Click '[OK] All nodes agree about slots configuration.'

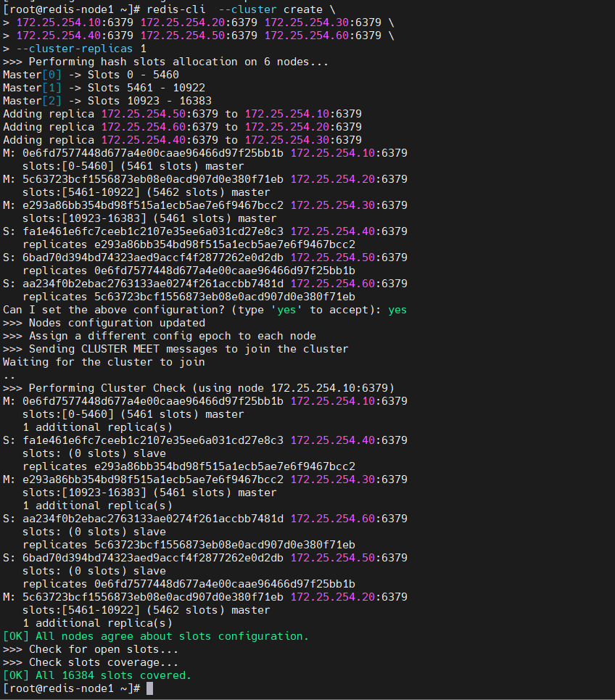coord(156,636)
